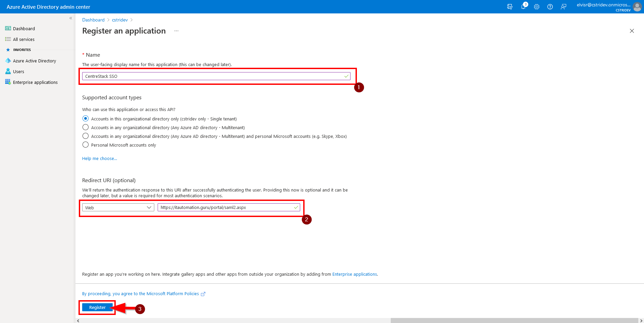Viewport: 644px width, 323px height.
Task: Open Microsoft Platform Policies agreement link
Action: 141,293
